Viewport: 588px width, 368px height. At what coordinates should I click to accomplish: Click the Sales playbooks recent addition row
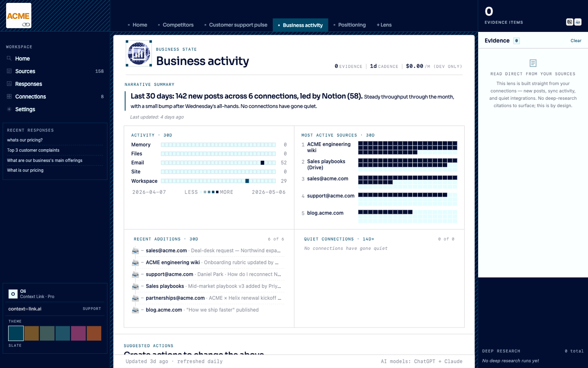(x=208, y=286)
